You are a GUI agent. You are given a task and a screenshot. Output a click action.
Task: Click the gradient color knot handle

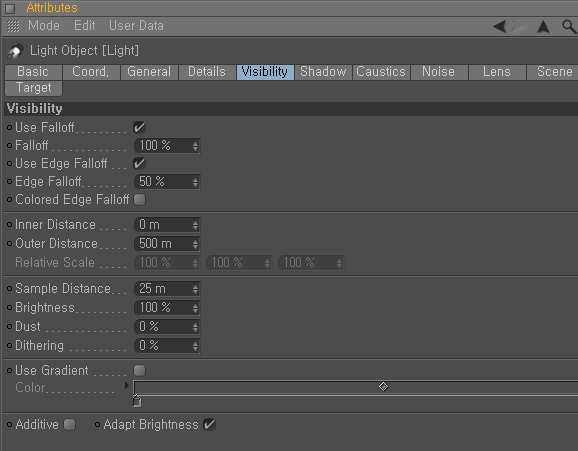137,401
